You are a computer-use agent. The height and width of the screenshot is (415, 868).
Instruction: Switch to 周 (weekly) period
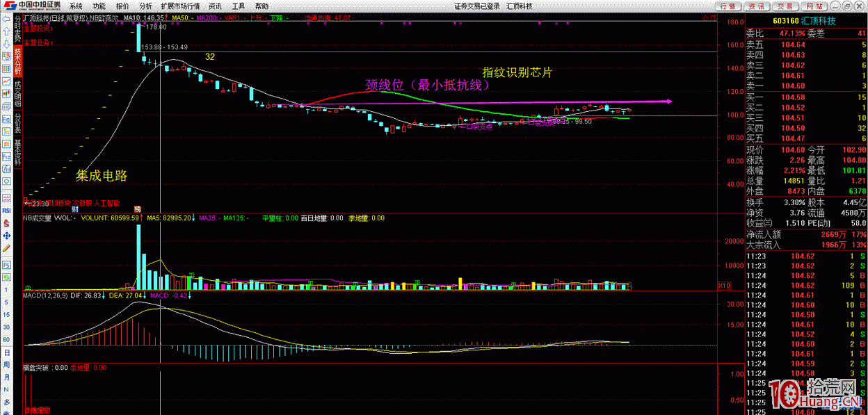coord(6,366)
